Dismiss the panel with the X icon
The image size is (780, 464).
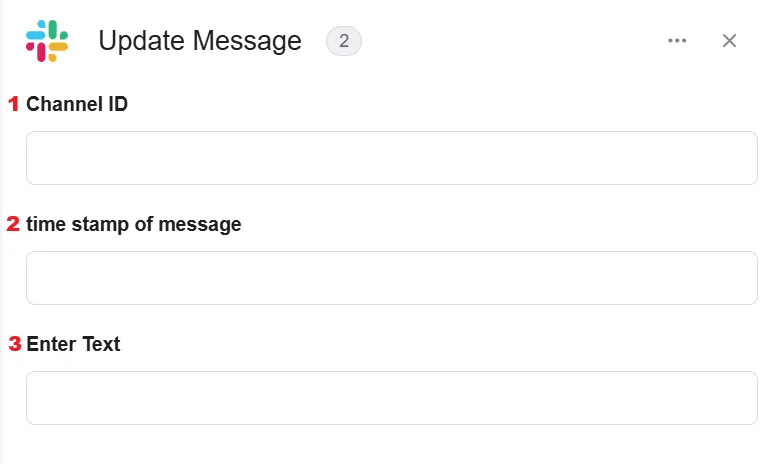point(729,41)
